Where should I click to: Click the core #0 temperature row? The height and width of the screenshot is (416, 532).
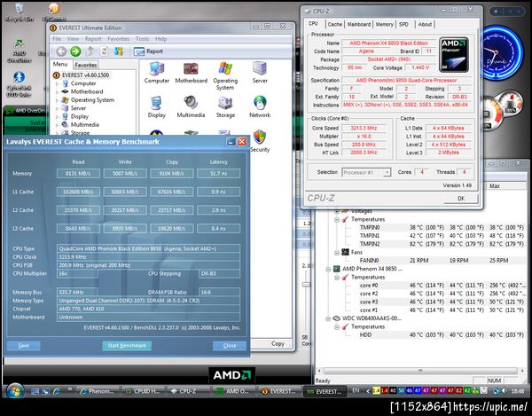441,286
